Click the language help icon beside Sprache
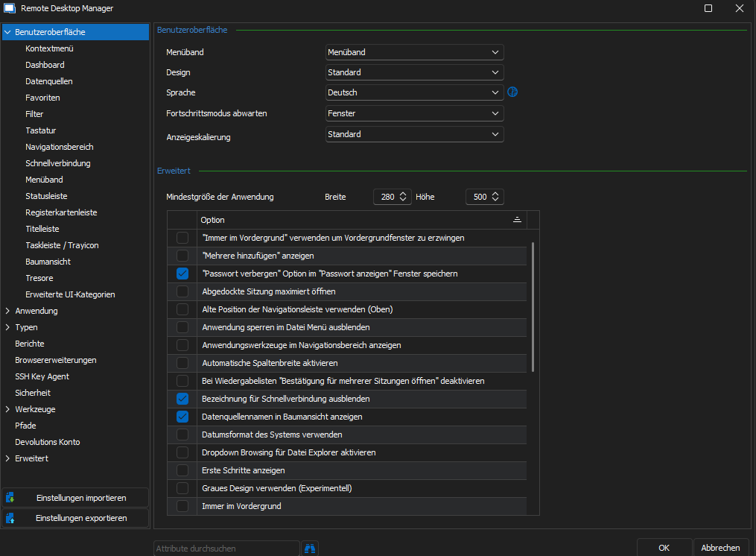 [512, 92]
